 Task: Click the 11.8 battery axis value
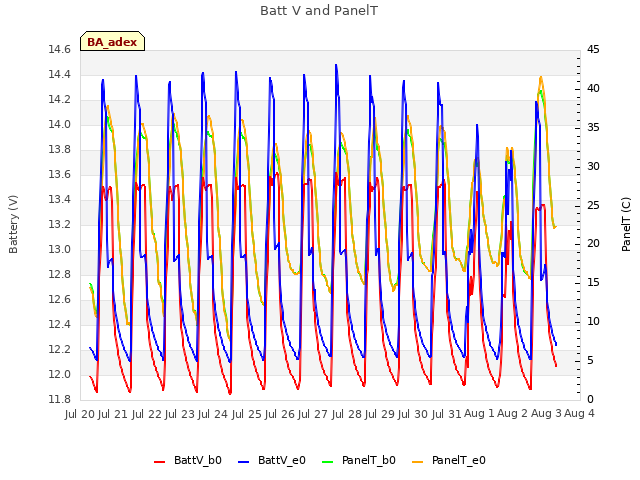pyautogui.click(x=60, y=399)
